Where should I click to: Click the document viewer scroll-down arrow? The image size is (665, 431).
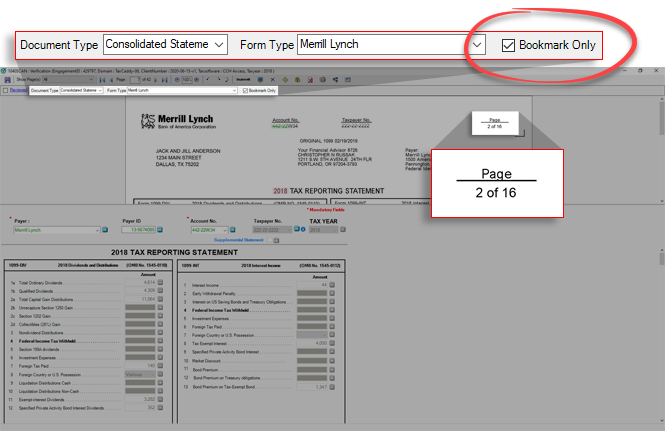662,201
